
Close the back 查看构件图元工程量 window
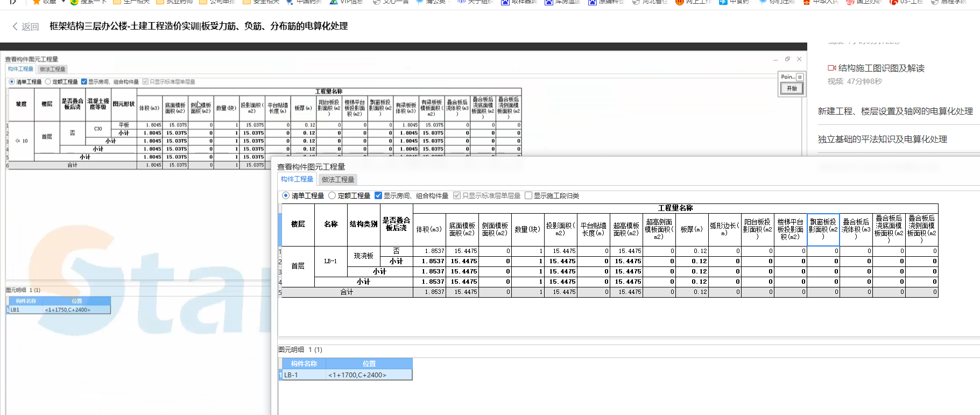click(799, 59)
